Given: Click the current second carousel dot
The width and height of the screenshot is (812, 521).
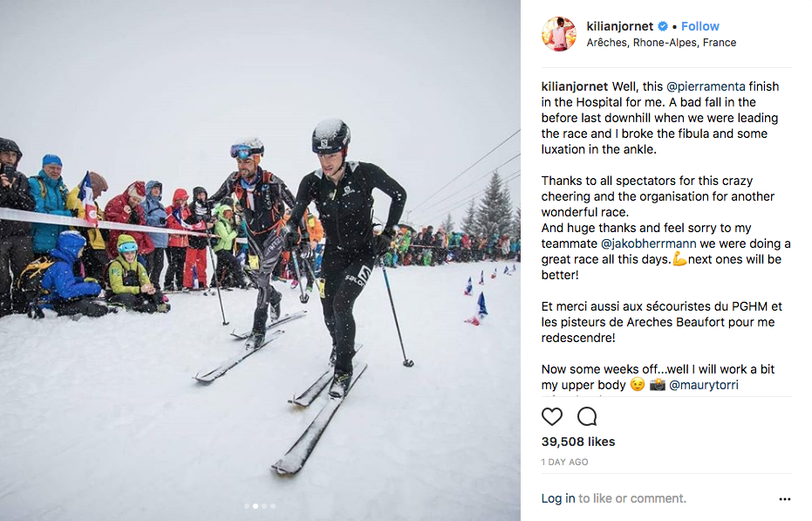Looking at the screenshot, I should coord(256,506).
